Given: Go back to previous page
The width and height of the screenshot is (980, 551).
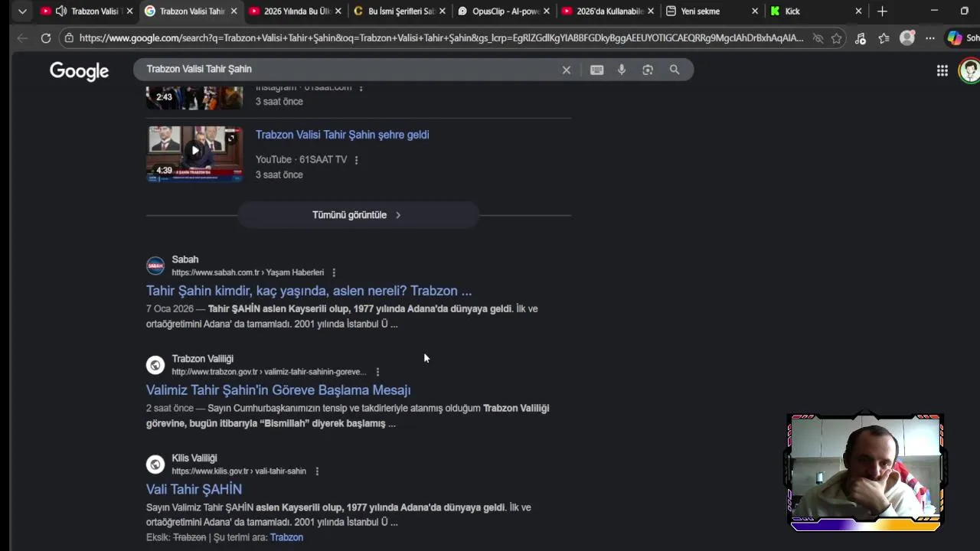Looking at the screenshot, I should pos(22,38).
